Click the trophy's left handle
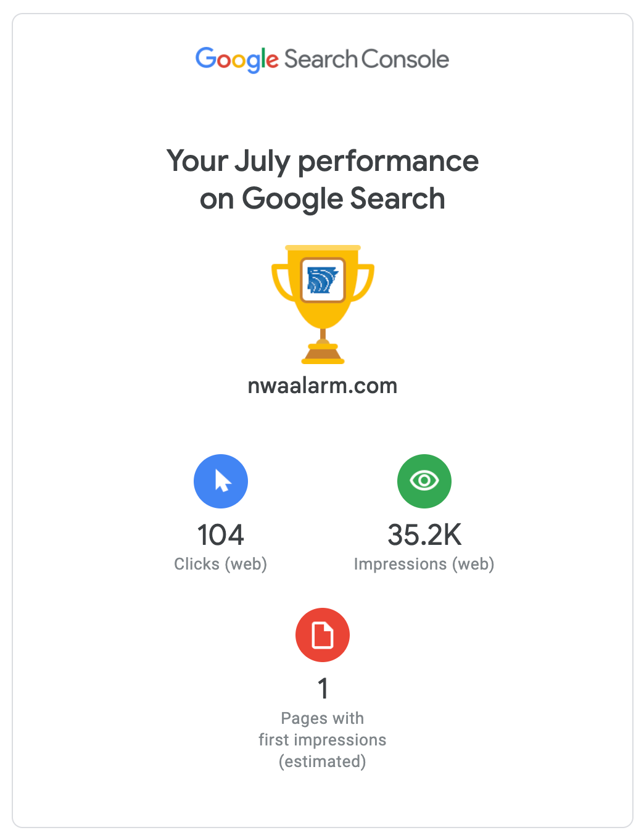Image resolution: width=644 pixels, height=838 pixels. [281, 282]
